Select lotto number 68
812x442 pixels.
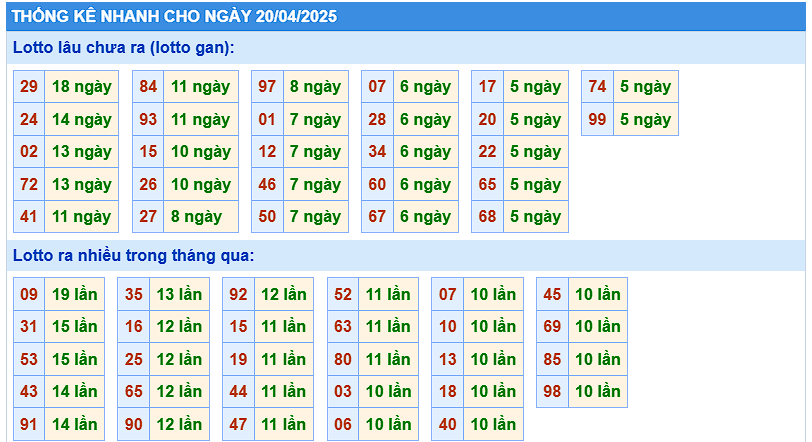tap(487, 216)
